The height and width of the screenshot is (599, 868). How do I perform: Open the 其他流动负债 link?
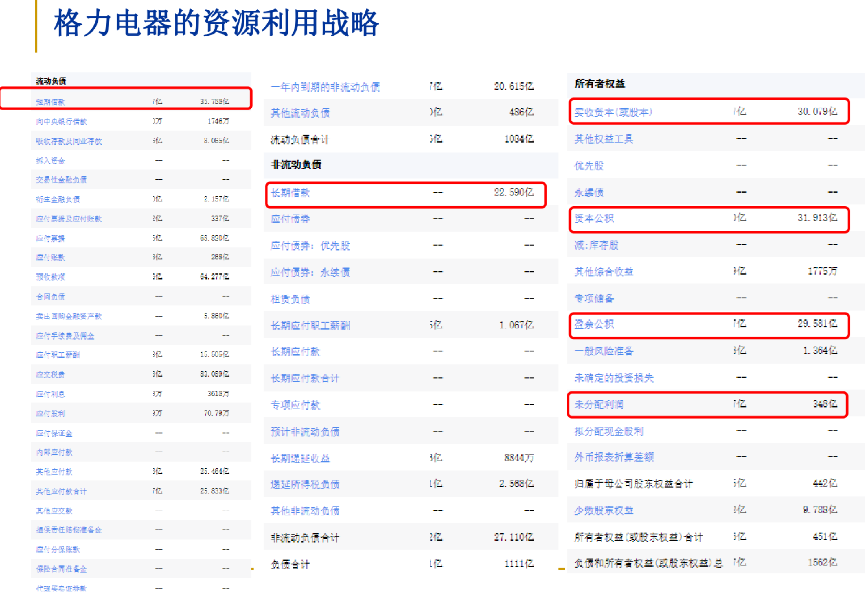(x=301, y=112)
